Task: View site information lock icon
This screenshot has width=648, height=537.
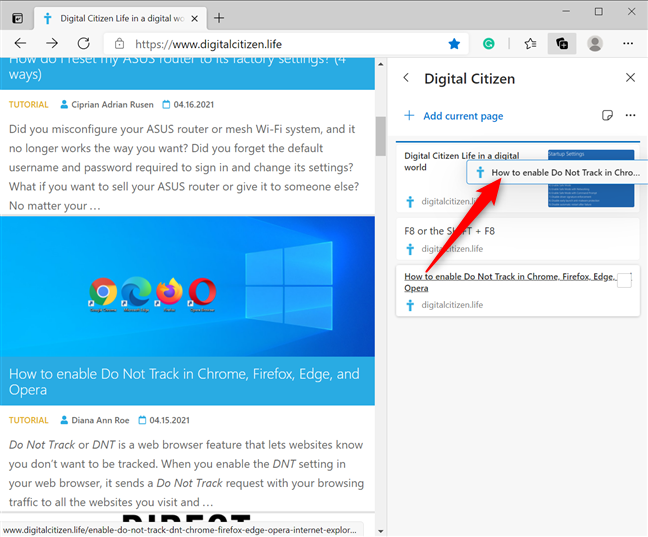Action: pyautogui.click(x=119, y=43)
